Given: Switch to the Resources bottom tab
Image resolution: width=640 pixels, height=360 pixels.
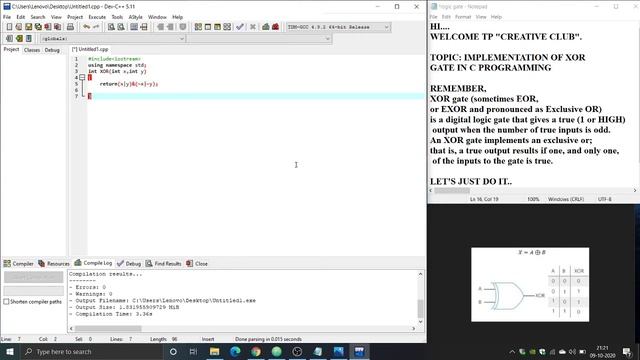Looking at the screenshot, I should pyautogui.click(x=54, y=264).
